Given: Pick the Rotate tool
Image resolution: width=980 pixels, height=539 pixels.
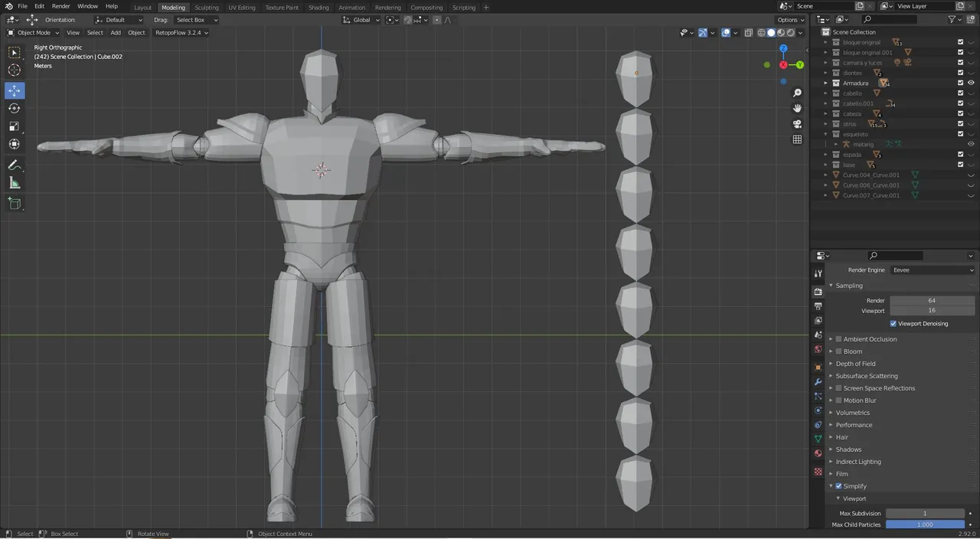Looking at the screenshot, I should tap(15, 108).
